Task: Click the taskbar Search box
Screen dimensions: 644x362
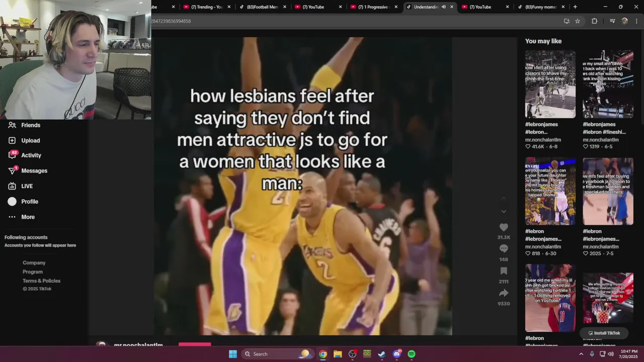Action: pyautogui.click(x=277, y=354)
